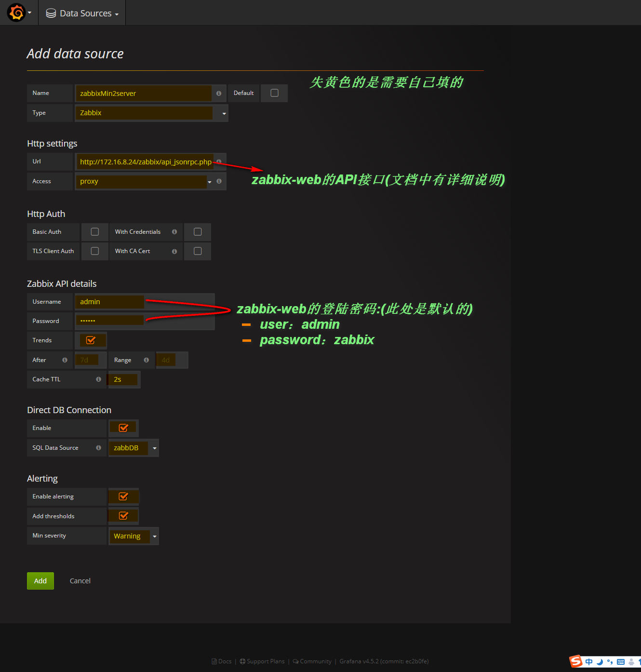Click the database icon beside Data Sources
The width and height of the screenshot is (641, 672).
point(51,13)
